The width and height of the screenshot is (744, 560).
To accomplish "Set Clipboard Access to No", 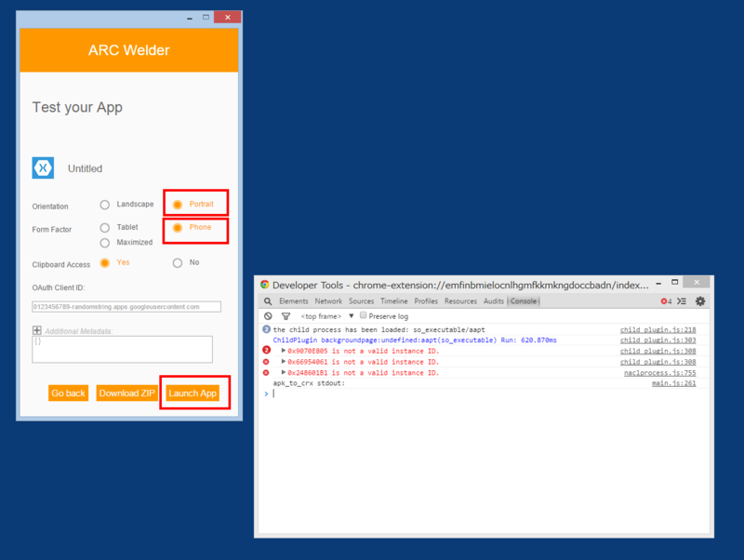I will 178,263.
